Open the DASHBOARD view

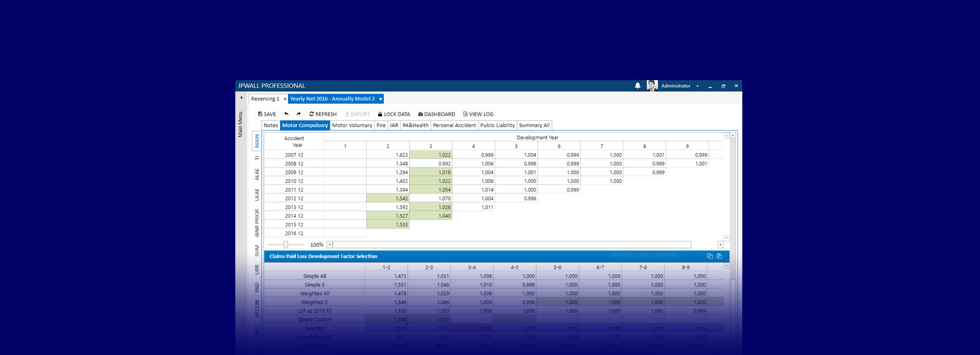(x=437, y=114)
